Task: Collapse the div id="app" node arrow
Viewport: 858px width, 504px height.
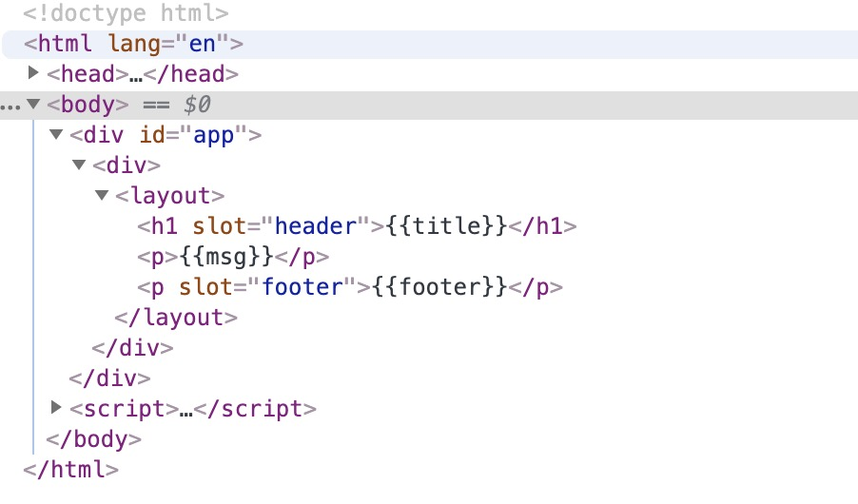Action: [56, 134]
